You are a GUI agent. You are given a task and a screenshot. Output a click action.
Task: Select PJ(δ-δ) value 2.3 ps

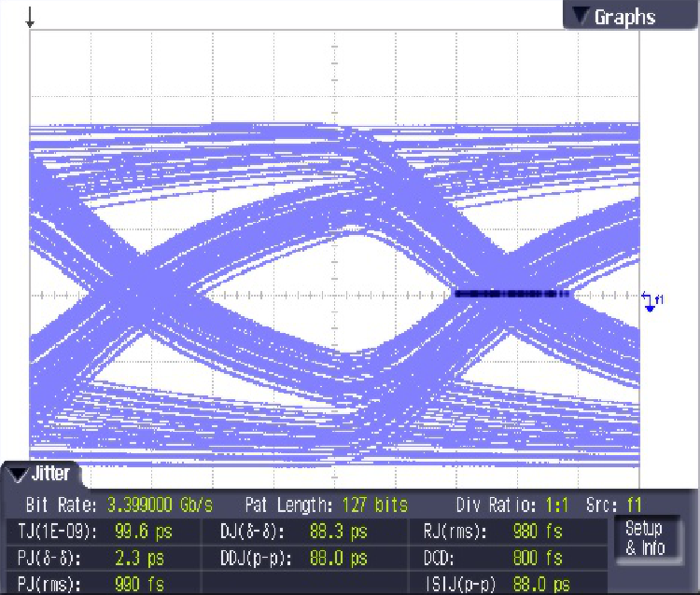coord(140,558)
